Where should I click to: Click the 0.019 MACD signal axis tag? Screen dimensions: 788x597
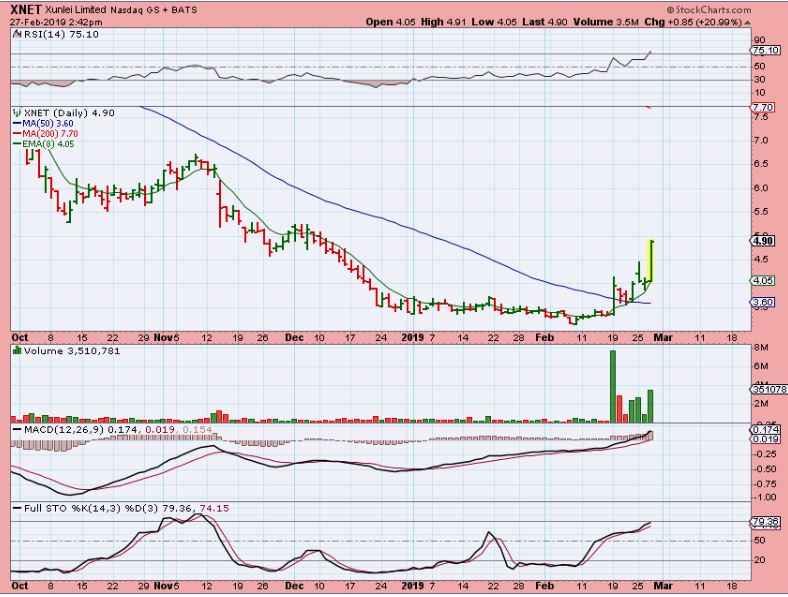click(766, 439)
